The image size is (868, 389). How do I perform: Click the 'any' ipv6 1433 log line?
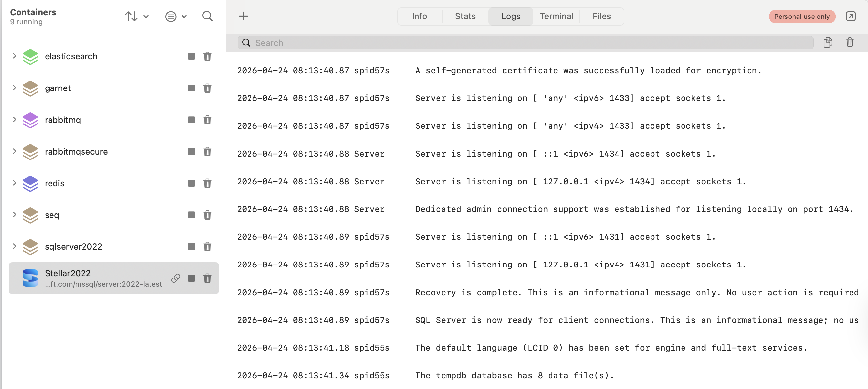click(481, 98)
